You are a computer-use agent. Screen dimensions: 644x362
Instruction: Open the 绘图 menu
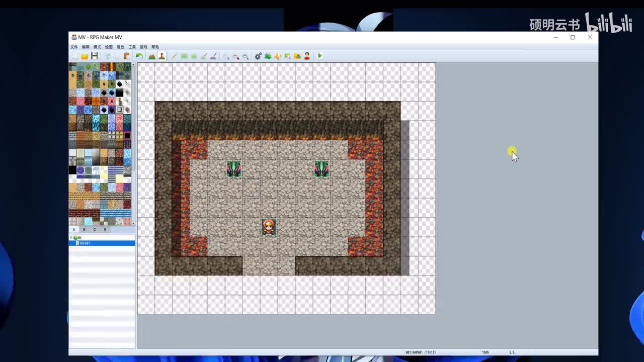point(109,47)
